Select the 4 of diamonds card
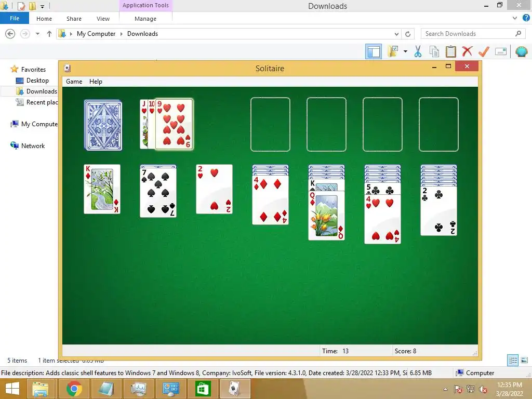Screen dimensions: 532x399 click(x=270, y=200)
